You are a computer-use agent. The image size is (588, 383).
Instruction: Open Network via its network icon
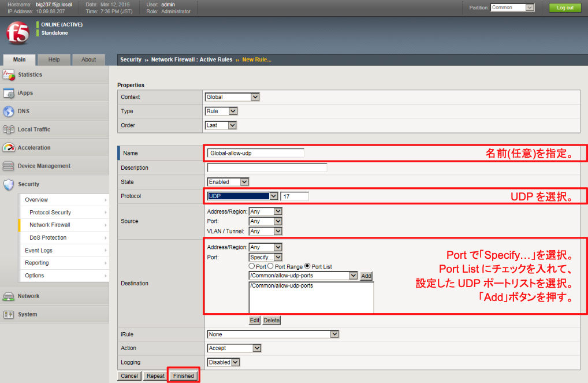coord(9,296)
